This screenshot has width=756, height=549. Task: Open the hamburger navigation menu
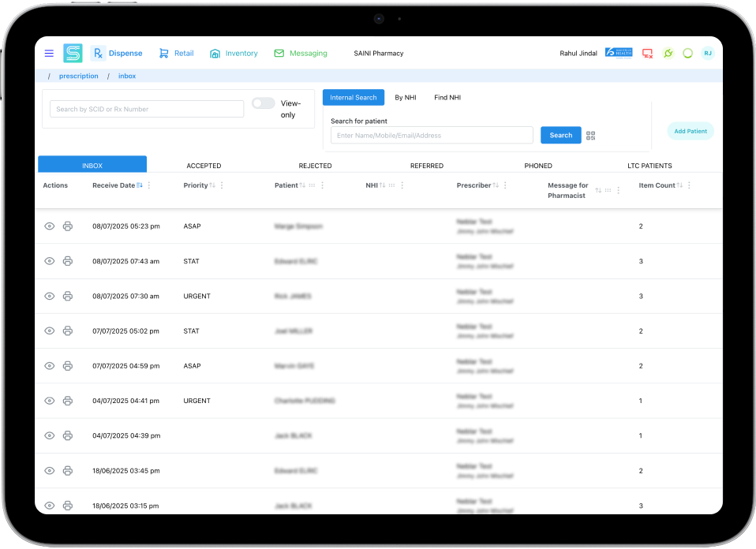click(x=49, y=54)
